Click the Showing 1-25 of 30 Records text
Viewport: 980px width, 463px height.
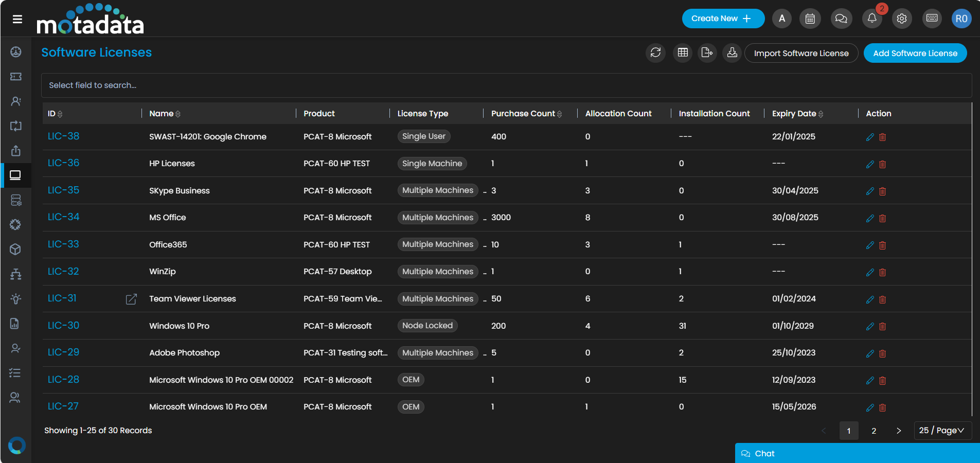pos(98,431)
